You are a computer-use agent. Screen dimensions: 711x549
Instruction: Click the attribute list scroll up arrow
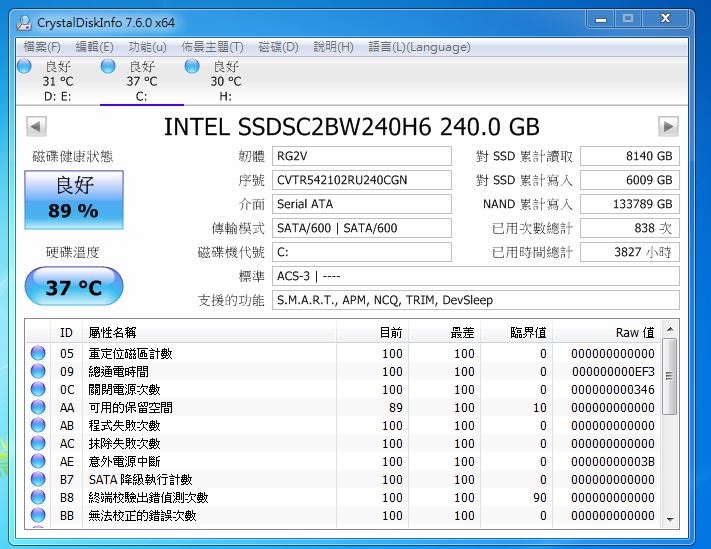(x=670, y=329)
